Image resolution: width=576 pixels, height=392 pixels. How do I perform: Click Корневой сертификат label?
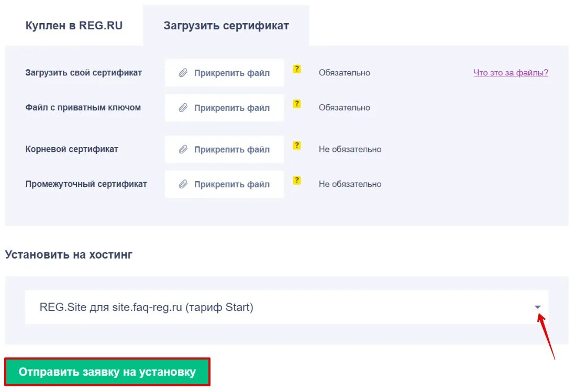click(x=72, y=149)
